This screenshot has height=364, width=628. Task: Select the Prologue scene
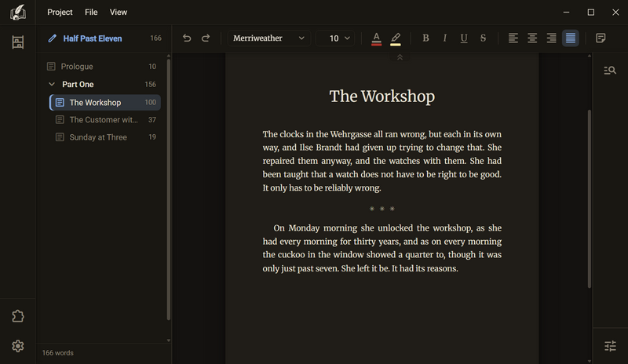[x=102, y=67]
